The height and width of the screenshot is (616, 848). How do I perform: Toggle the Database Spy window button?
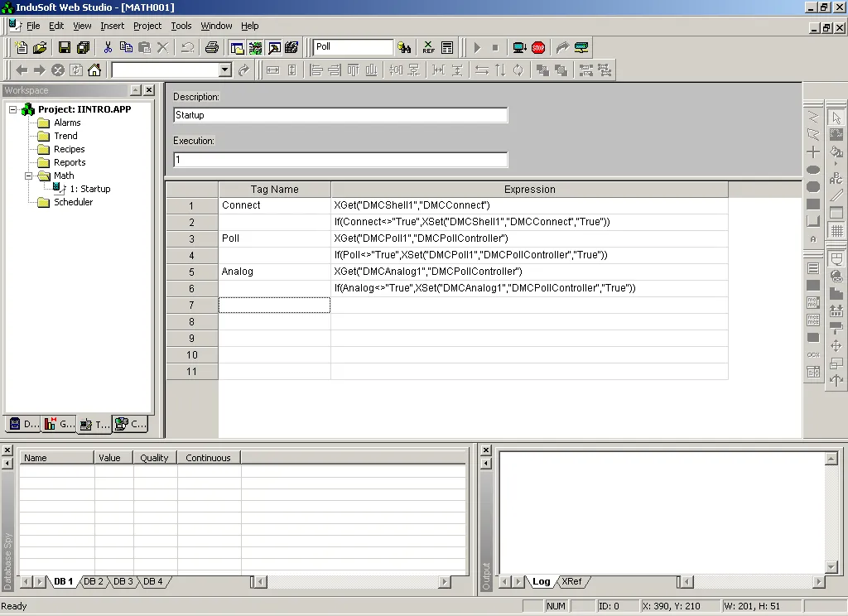[255, 47]
